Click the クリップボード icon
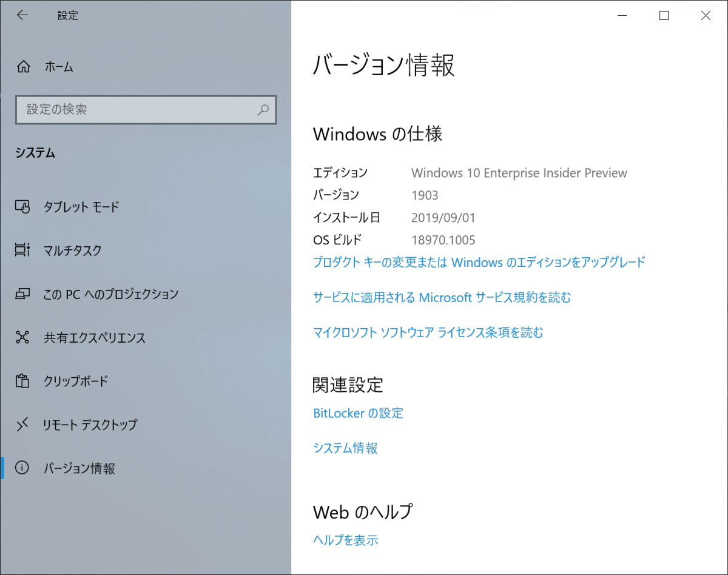This screenshot has height=575, width=728. pos(22,381)
